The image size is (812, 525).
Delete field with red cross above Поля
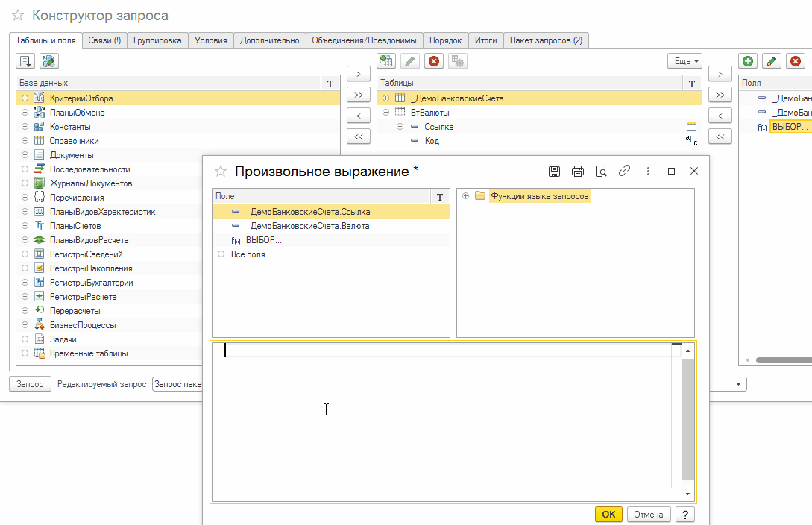(796, 61)
